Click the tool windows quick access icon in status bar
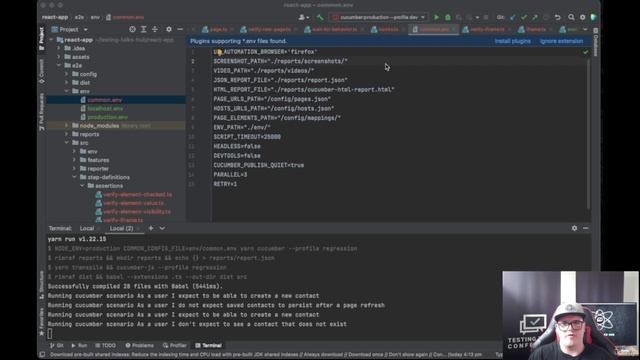 click(x=42, y=355)
